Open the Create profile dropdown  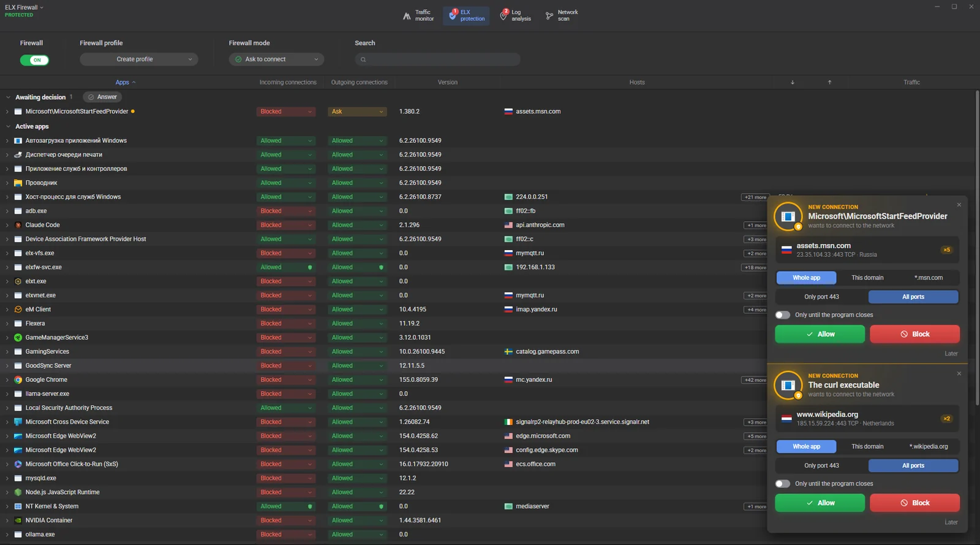tap(139, 59)
